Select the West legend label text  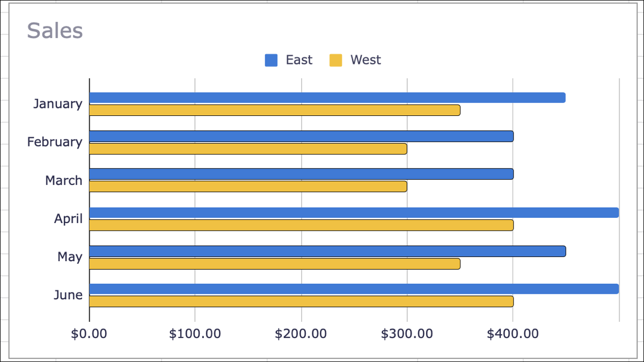point(365,60)
